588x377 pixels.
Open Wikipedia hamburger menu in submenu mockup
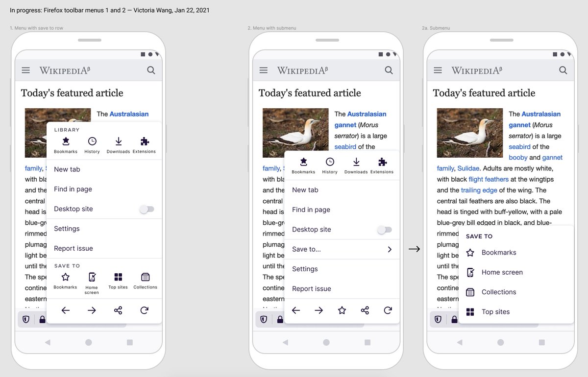coord(438,71)
